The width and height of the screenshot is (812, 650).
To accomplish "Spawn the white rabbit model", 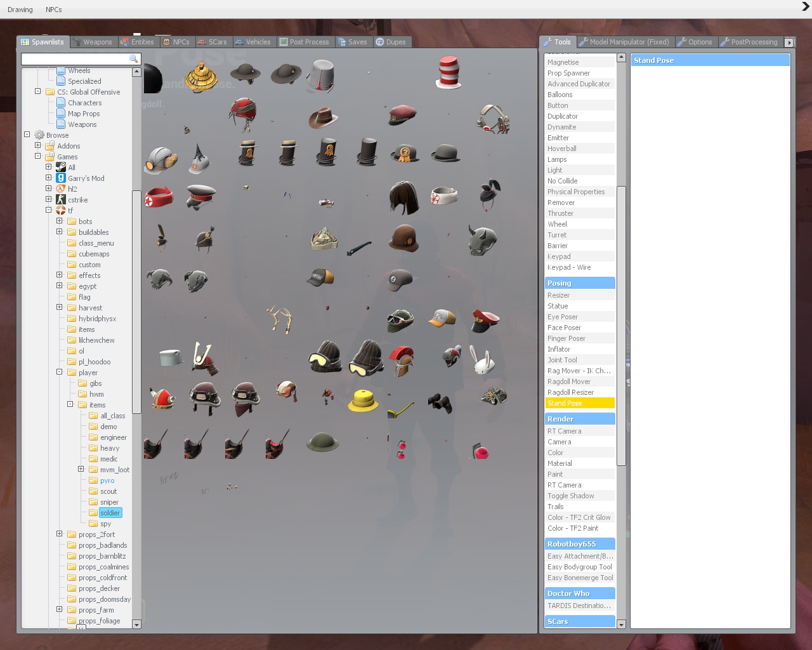I will pyautogui.click(x=483, y=360).
